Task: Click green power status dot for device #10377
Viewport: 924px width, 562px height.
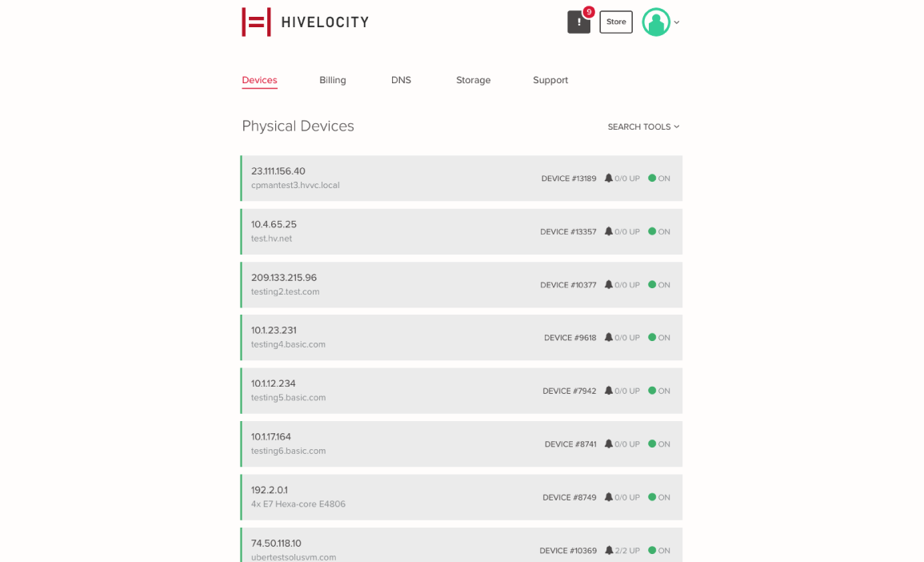Action: tap(652, 284)
